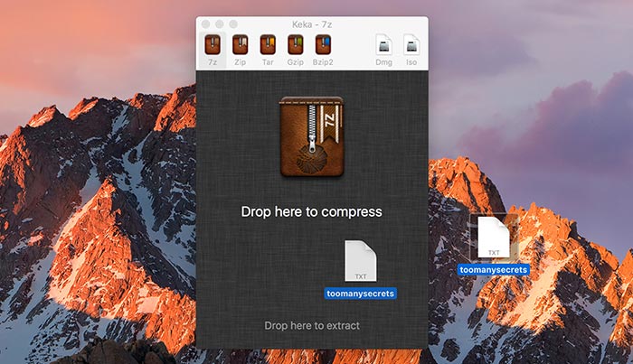This screenshot has height=364, width=633.
Task: Select toomanysecrets file on the desktop
Action: pos(494,237)
